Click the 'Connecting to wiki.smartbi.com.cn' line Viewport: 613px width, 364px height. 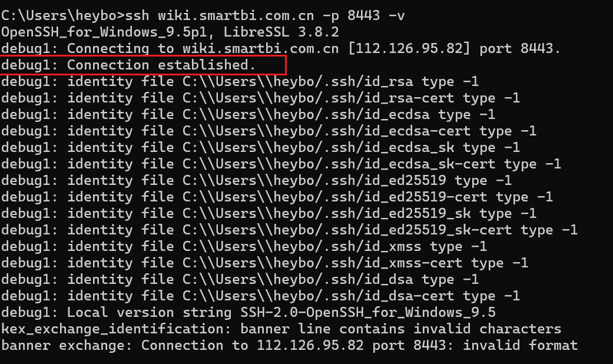pyautogui.click(x=281, y=48)
